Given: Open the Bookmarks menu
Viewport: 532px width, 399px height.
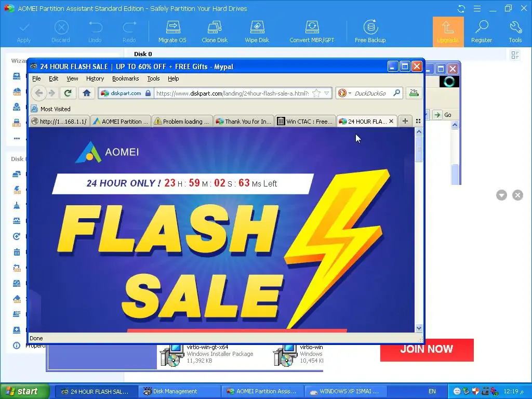Looking at the screenshot, I should click(126, 78).
